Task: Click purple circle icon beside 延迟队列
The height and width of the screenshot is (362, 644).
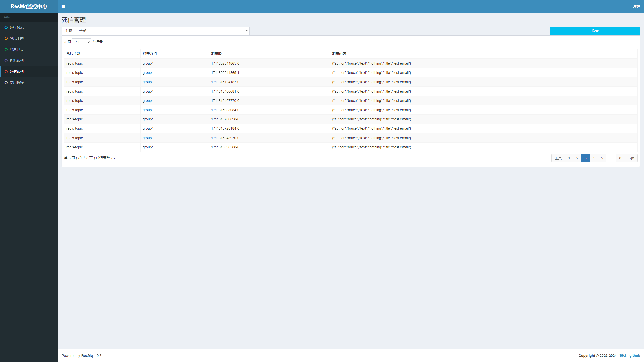Action: (6, 61)
